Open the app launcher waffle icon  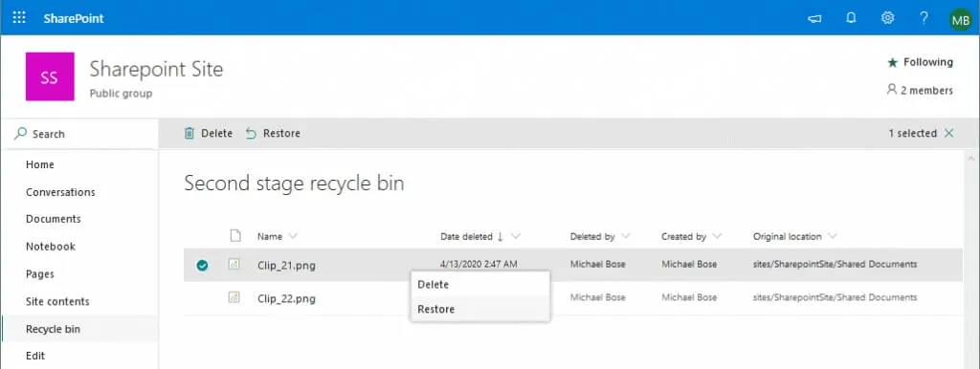point(19,17)
